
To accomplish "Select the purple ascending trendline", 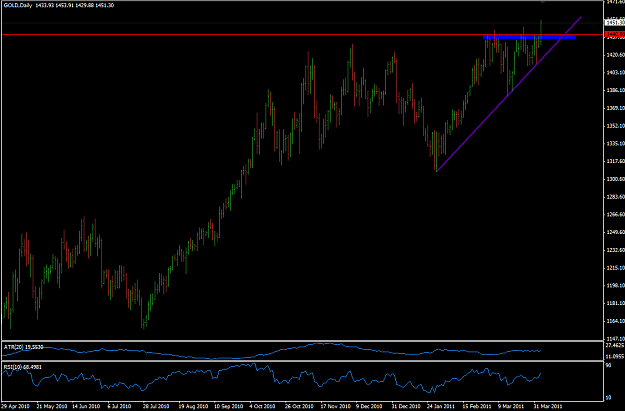I will click(x=509, y=94).
